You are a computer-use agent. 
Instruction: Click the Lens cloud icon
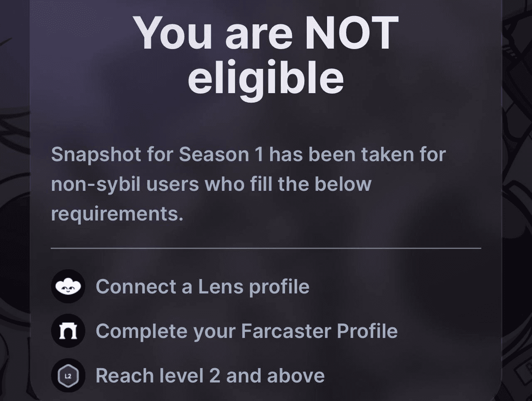click(x=68, y=286)
